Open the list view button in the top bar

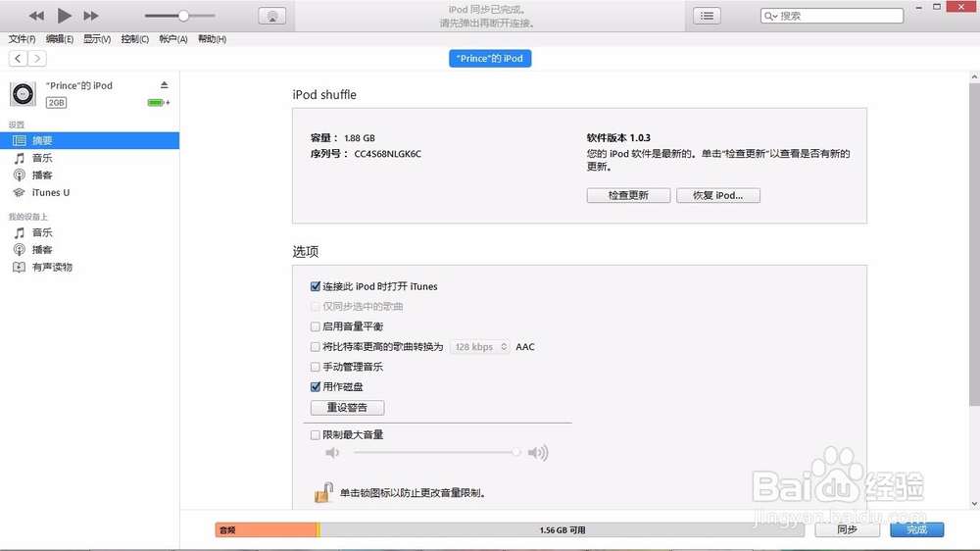707,17
